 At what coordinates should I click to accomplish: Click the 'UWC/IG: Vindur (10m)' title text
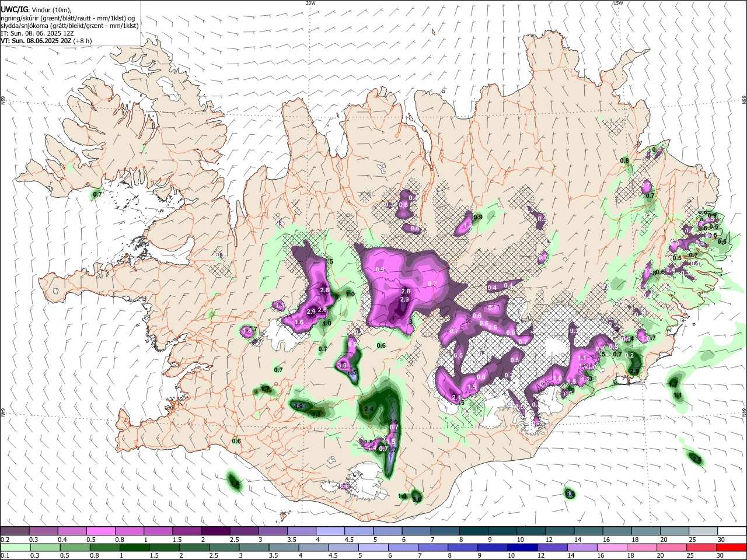36,10
